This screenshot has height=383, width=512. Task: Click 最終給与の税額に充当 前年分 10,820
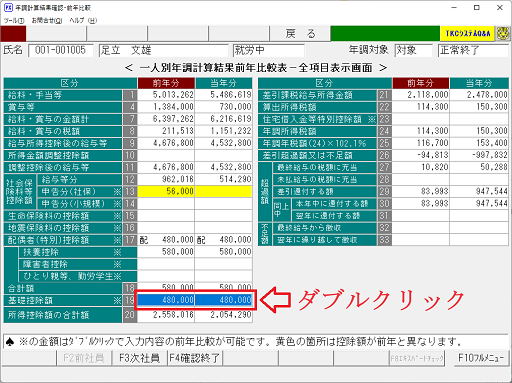[421, 167]
